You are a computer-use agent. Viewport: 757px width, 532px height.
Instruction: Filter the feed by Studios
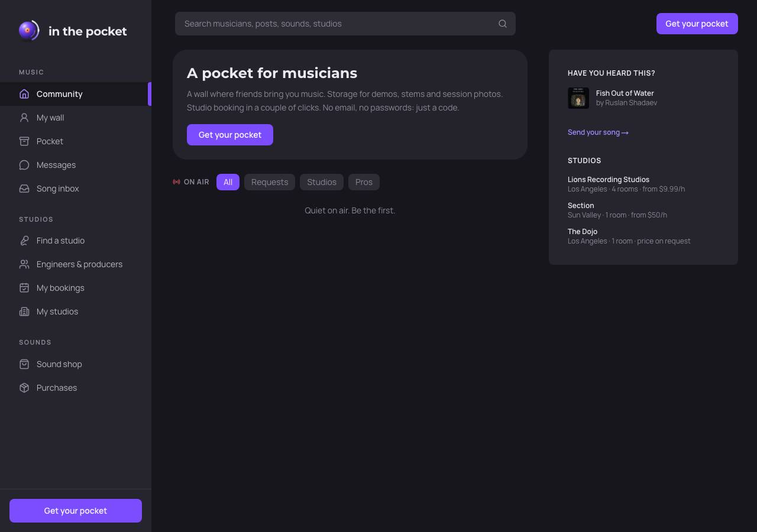(x=322, y=182)
